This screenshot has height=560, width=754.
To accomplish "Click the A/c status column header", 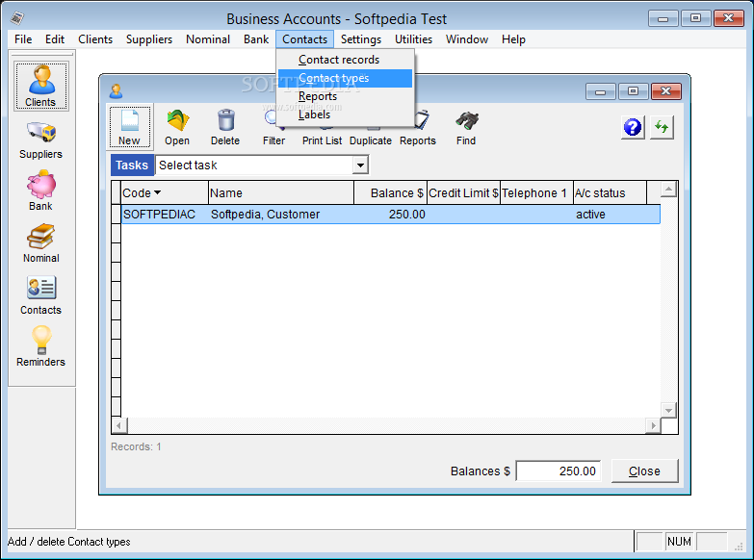I will [610, 192].
